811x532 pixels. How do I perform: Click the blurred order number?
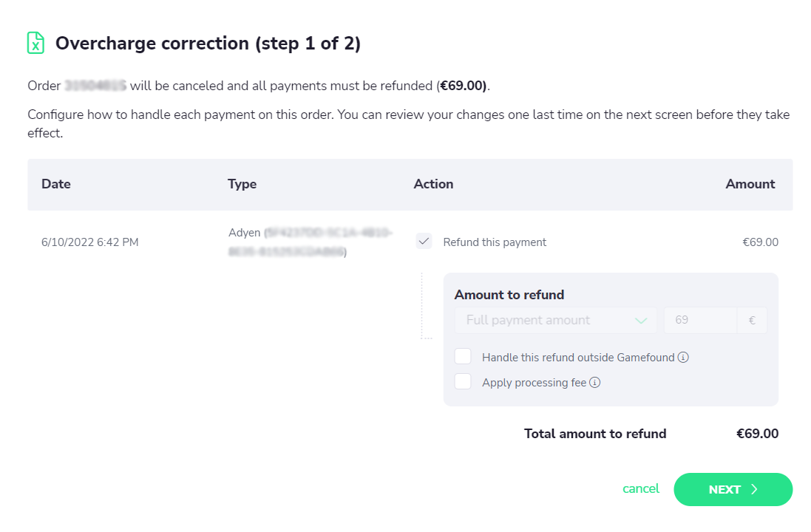[95, 86]
